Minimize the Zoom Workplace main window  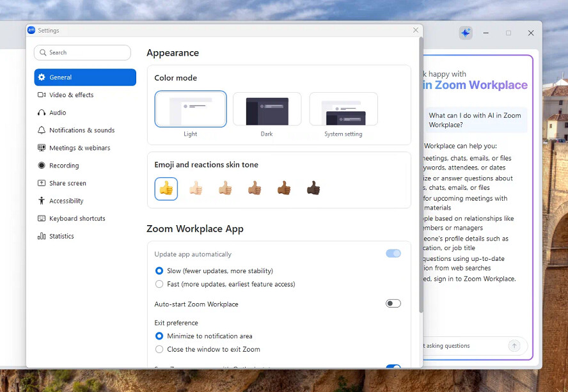pyautogui.click(x=485, y=33)
